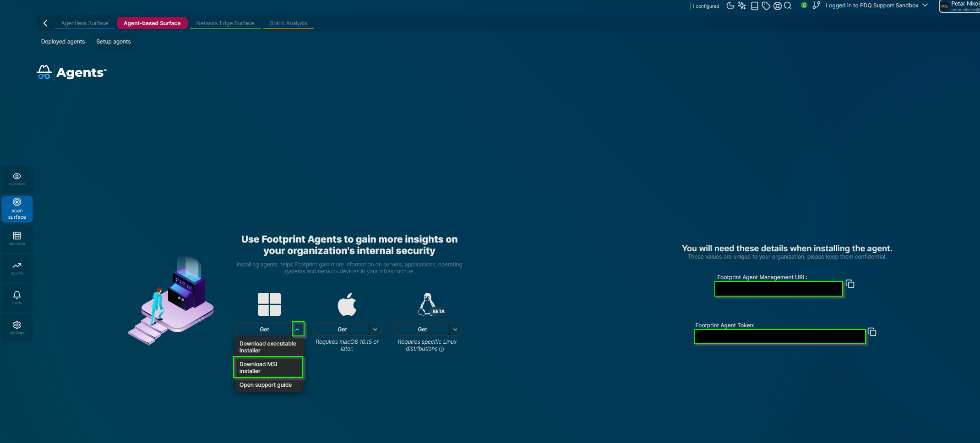Copy the Footprint Agent Token
Screen dimensions: 980x443
pyautogui.click(x=872, y=332)
